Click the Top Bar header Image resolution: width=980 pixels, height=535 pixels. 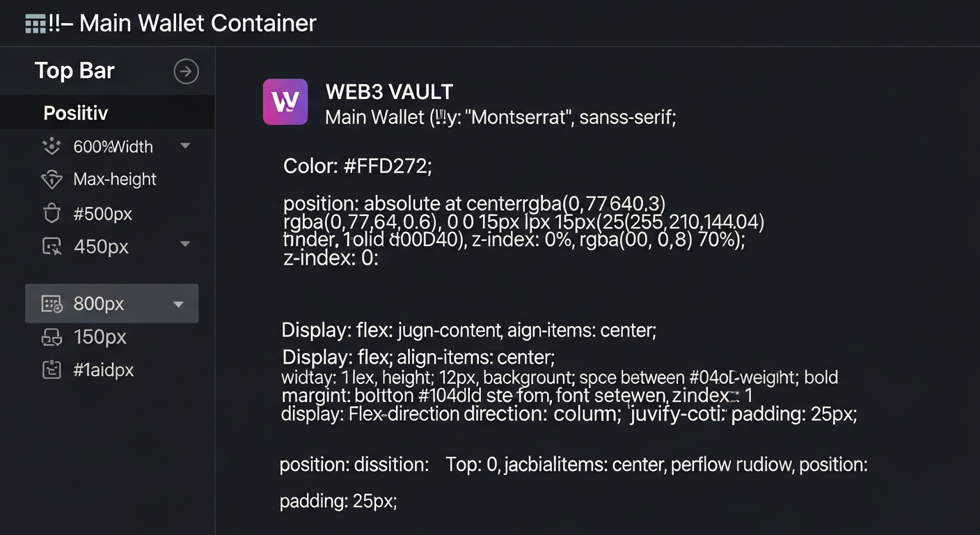(74, 70)
